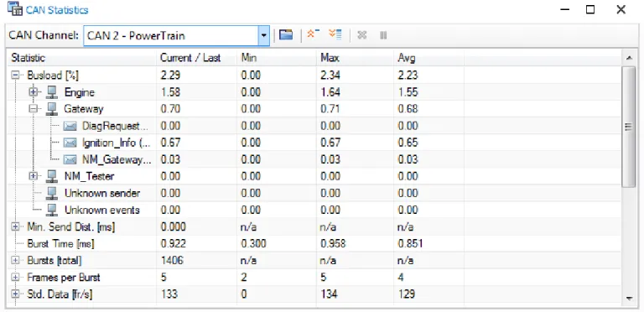The image size is (644, 312).
Task: Expand the Engine node
Action: click(34, 92)
